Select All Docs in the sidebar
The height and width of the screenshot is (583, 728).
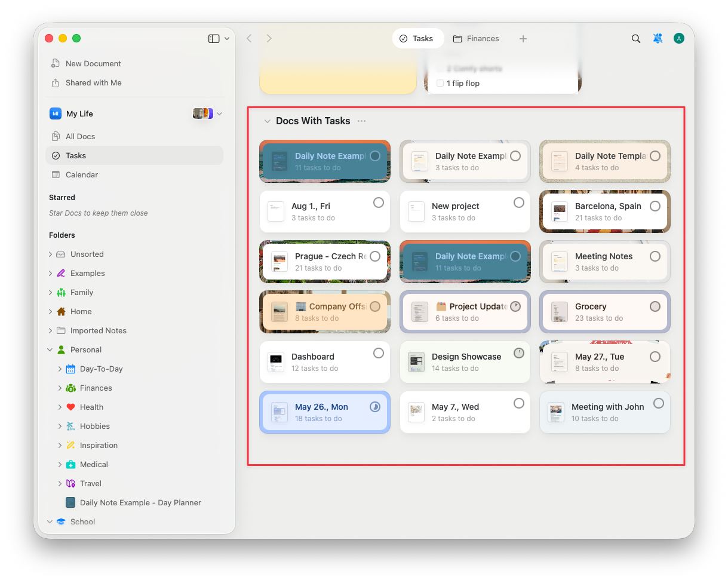[80, 136]
